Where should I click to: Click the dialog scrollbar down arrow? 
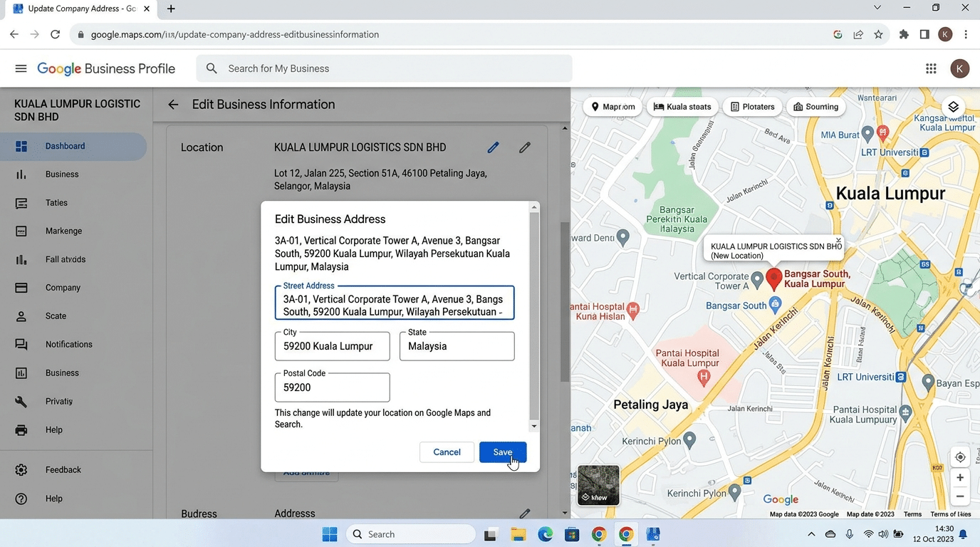coord(534,426)
